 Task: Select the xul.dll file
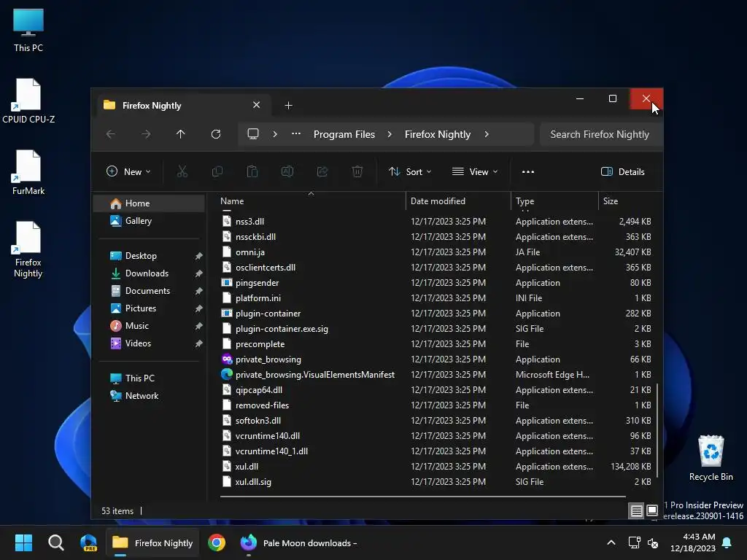(436, 467)
